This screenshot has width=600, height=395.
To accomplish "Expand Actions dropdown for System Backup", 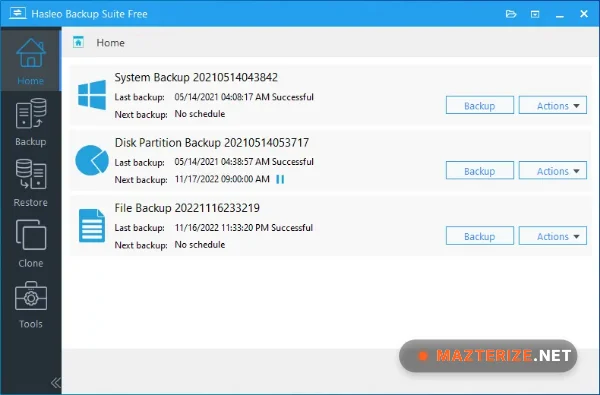I will click(553, 105).
